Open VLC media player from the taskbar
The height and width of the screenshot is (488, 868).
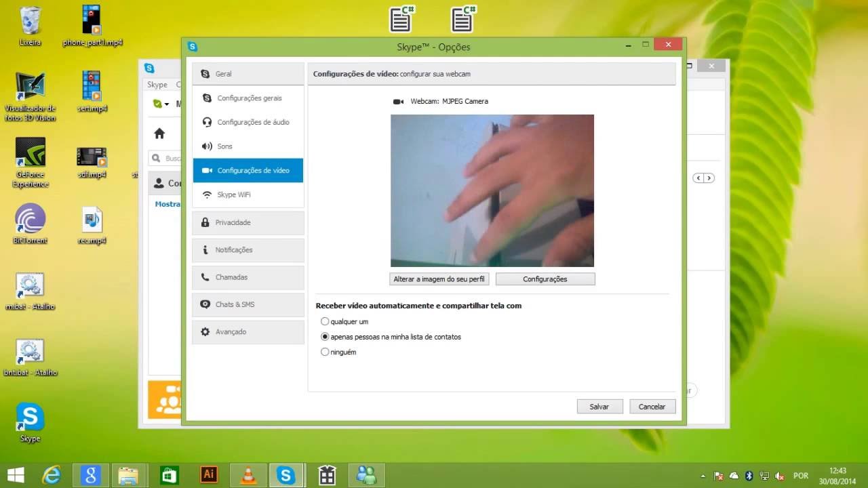point(249,475)
